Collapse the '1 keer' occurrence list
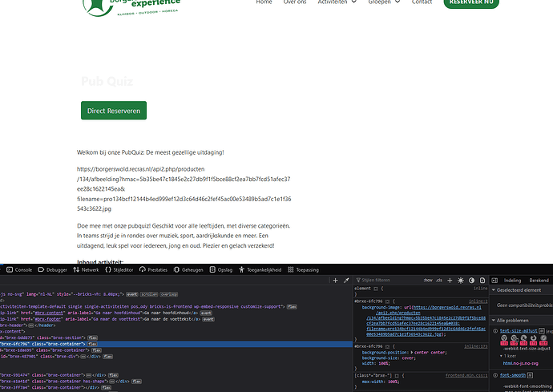This screenshot has width=553, height=392. (x=502, y=356)
